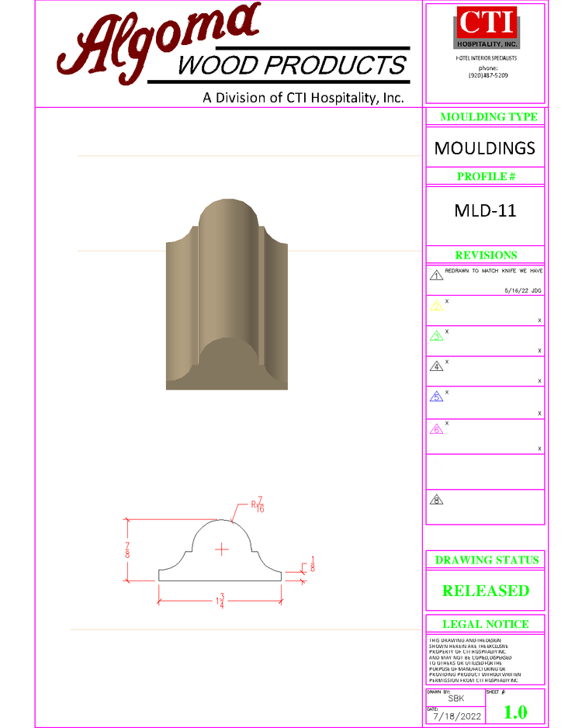Viewport: 582px width, 728px height.
Task: Click 'A Division of CTI Hospitality, Inc.' text
Action: coord(303,98)
